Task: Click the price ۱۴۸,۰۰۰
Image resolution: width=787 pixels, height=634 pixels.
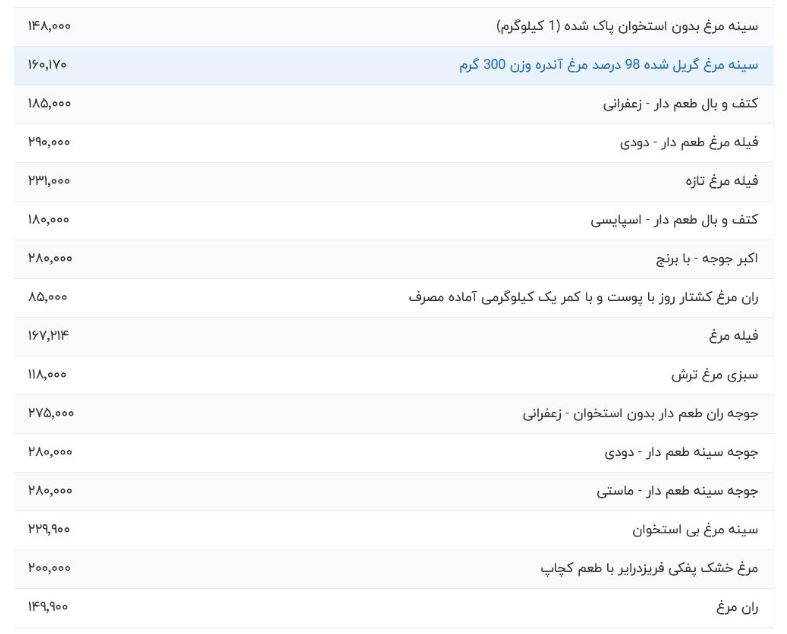Action: click(x=49, y=26)
